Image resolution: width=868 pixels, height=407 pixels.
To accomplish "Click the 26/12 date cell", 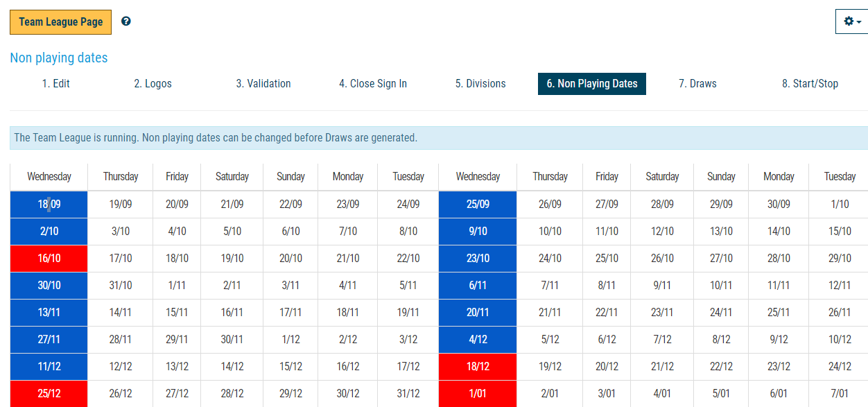I will click(x=121, y=394).
